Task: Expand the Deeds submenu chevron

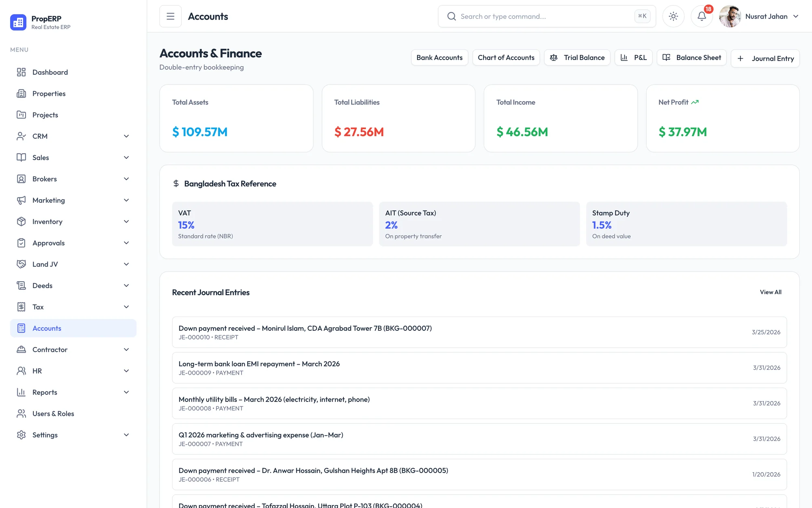Action: tap(126, 286)
